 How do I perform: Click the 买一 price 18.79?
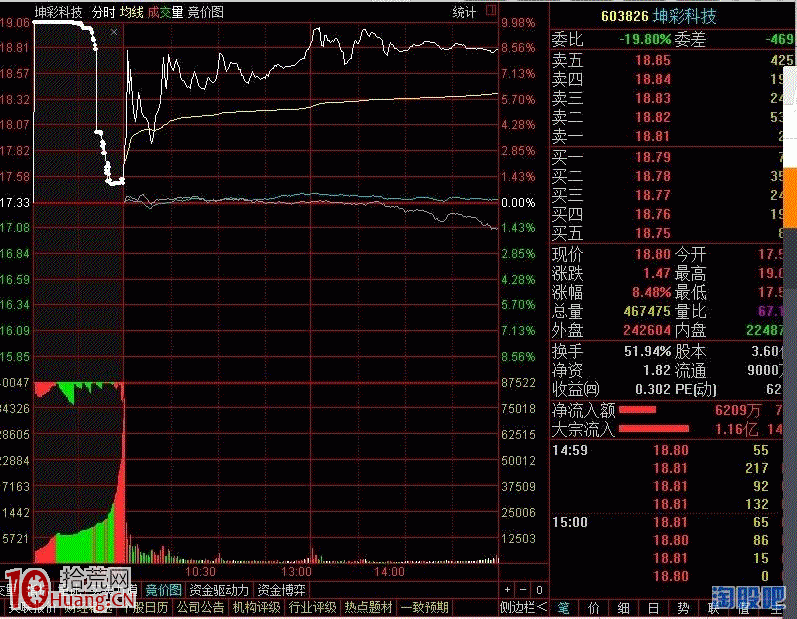653,157
